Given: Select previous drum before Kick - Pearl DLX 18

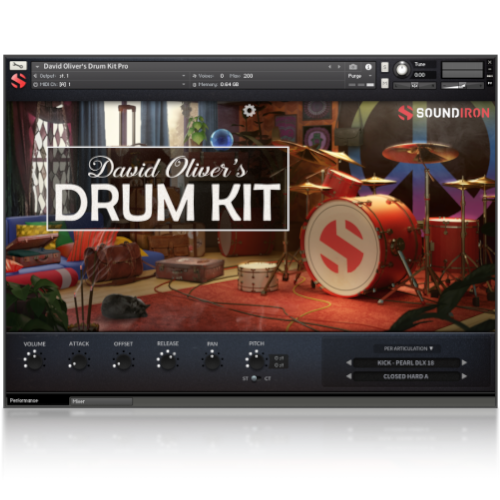Looking at the screenshot, I should 349,363.
